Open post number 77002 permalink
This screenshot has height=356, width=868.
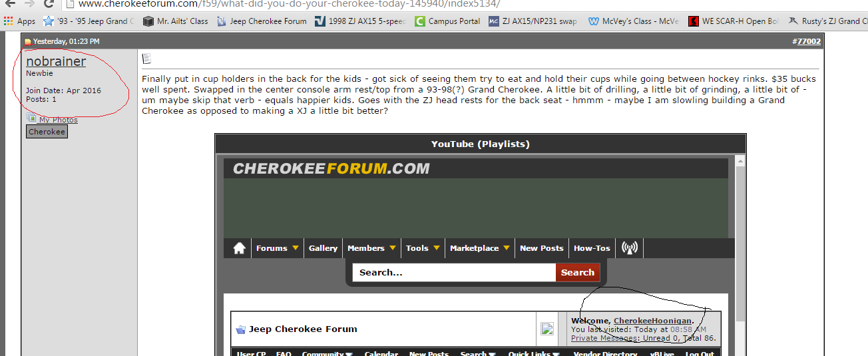[x=808, y=41]
